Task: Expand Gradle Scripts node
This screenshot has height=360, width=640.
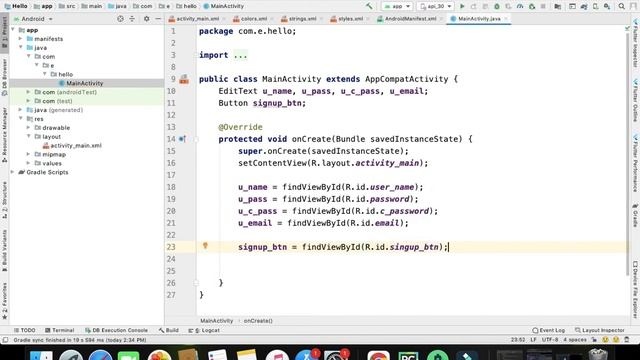Action: tap(13, 172)
